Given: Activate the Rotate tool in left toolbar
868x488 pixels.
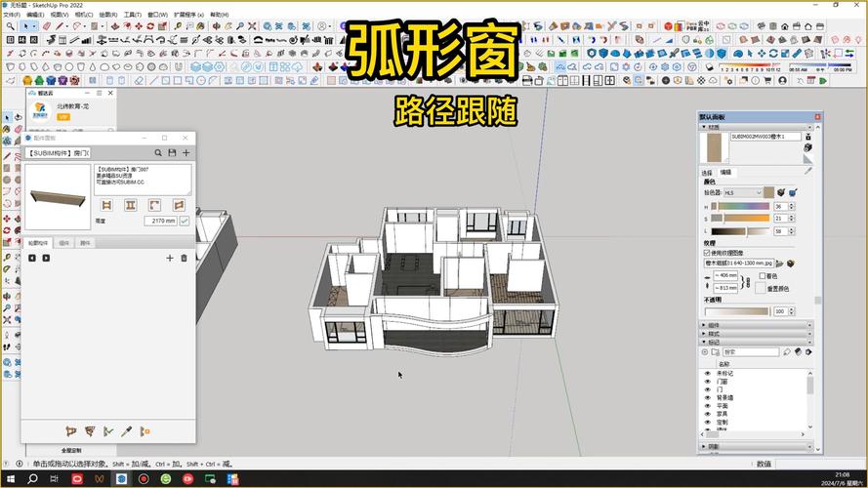Looking at the screenshot, I should (7, 230).
